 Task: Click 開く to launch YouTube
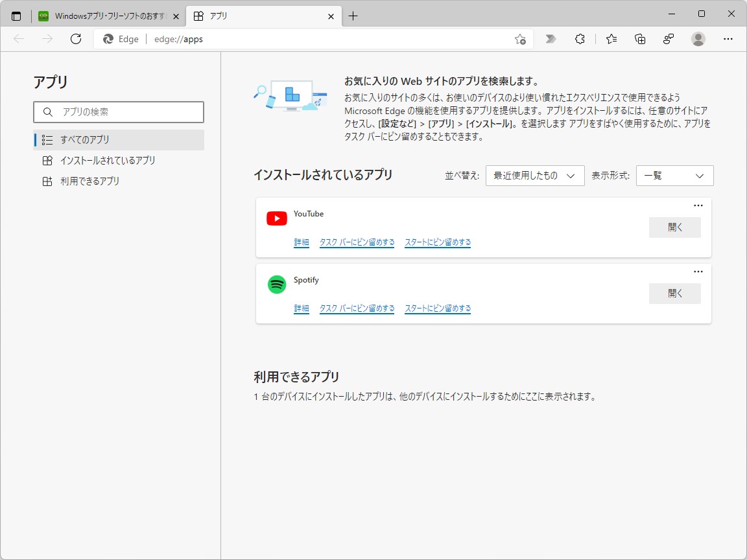(674, 227)
